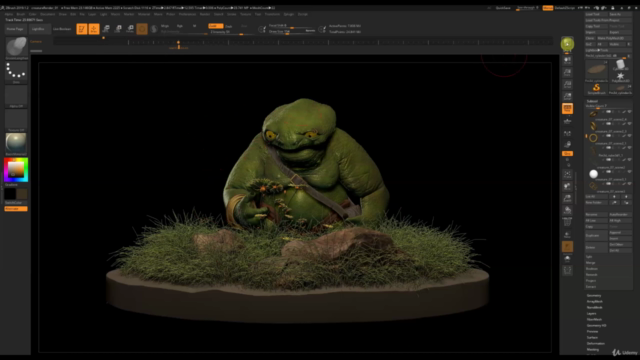
Task: Toggle the Gizmo 3D circle icon
Action: (x=142, y=29)
